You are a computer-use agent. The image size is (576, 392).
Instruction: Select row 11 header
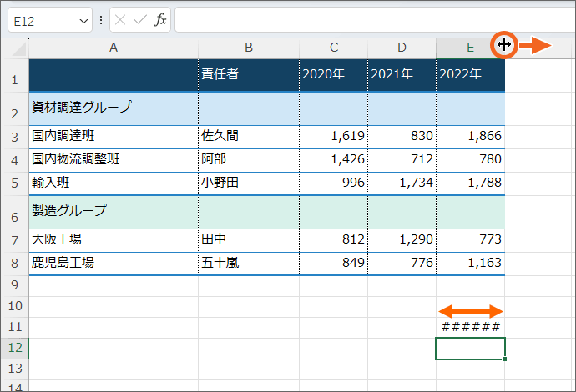pos(15,328)
